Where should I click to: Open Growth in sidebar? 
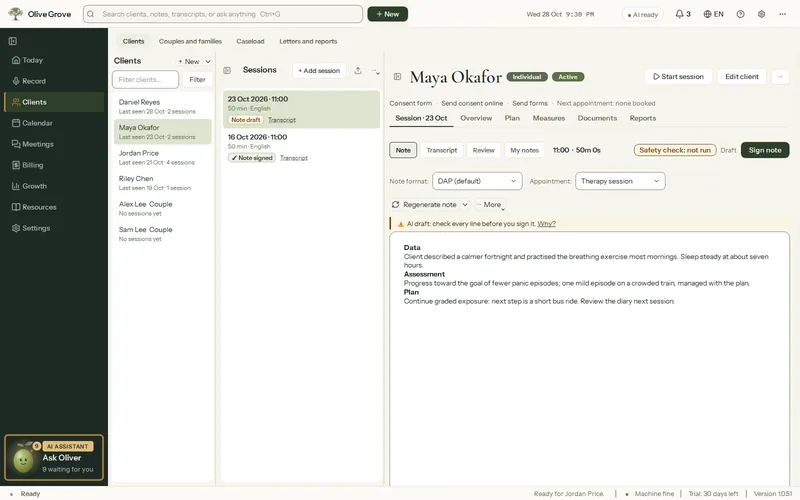pyautogui.click(x=54, y=186)
